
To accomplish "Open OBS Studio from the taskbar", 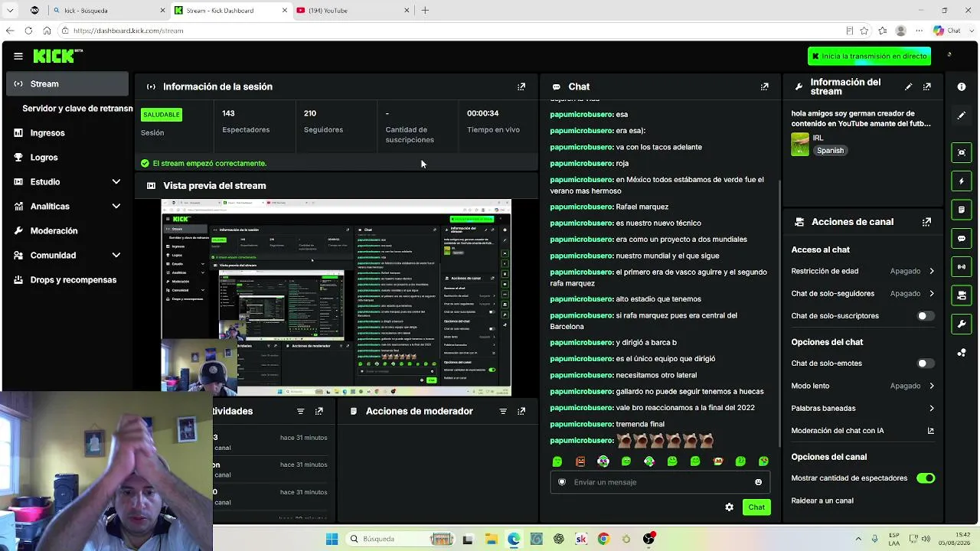I will (x=648, y=539).
